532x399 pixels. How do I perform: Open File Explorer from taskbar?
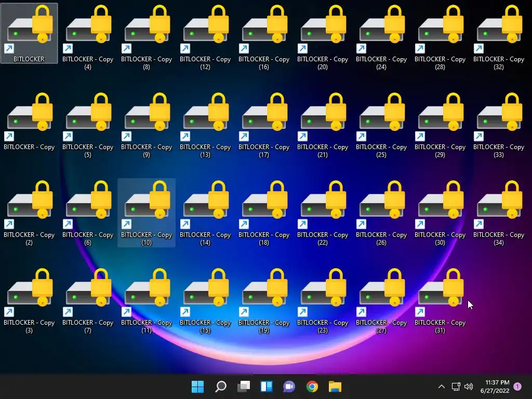click(x=335, y=387)
